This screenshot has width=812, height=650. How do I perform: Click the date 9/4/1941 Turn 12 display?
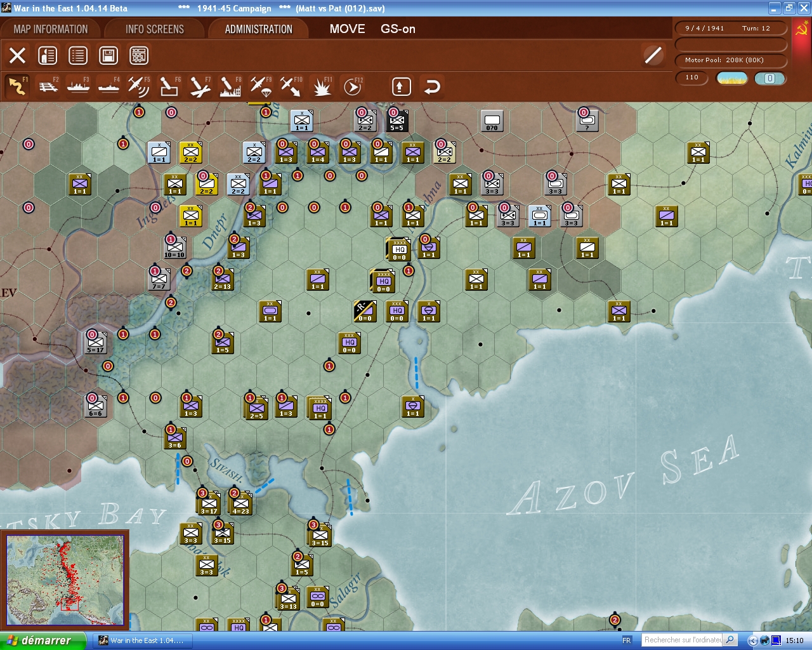(x=731, y=29)
